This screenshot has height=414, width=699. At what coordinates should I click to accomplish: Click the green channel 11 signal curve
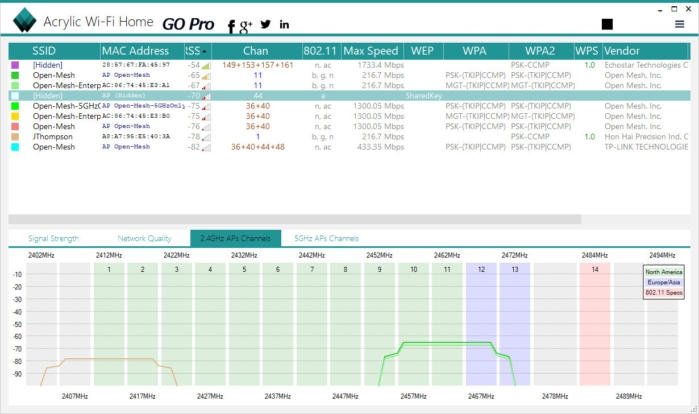(447, 343)
